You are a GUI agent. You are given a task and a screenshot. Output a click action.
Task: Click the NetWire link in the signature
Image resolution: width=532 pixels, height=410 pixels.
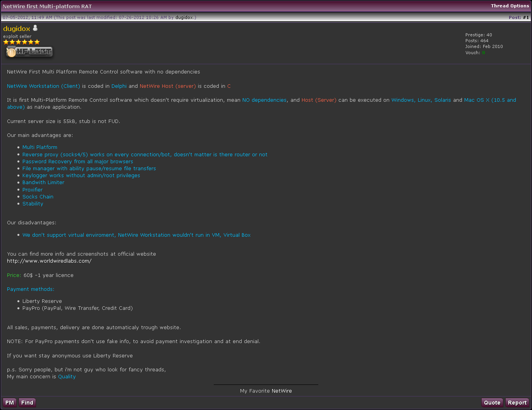tap(281, 391)
